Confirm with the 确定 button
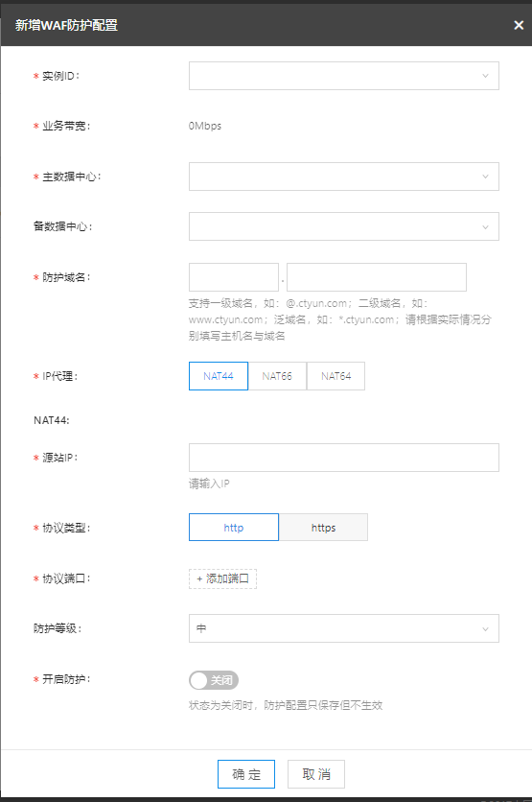The image size is (532, 802). point(246,774)
